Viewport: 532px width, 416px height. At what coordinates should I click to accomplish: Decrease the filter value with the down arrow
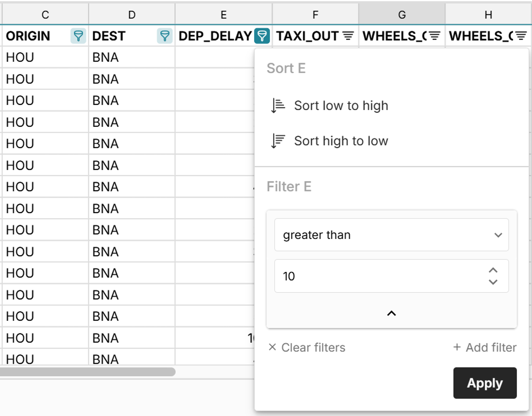coord(493,282)
